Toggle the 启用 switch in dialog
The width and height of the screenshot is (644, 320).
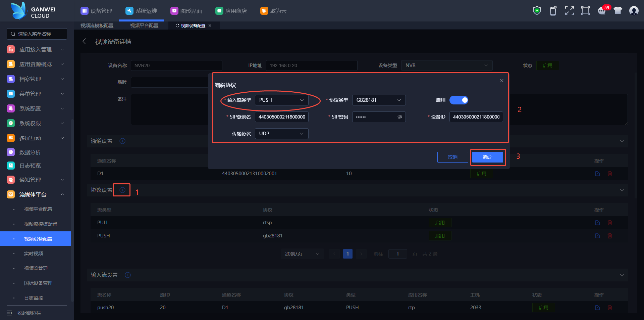(x=459, y=100)
